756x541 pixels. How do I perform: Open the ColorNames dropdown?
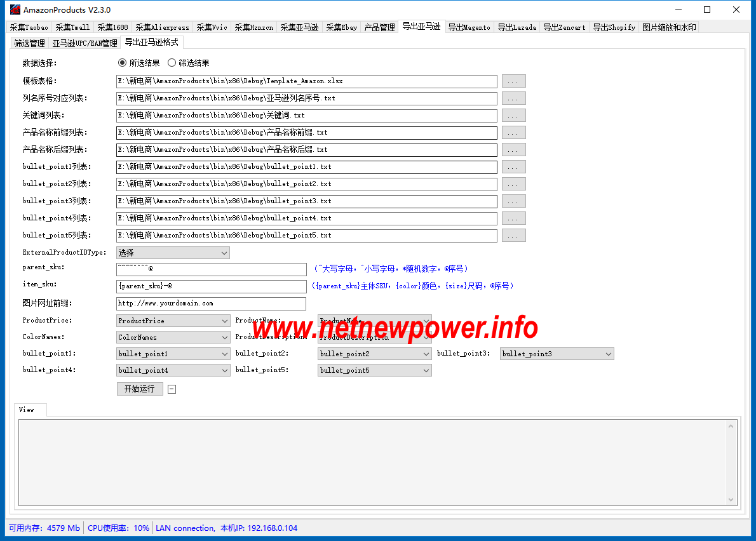click(x=173, y=337)
